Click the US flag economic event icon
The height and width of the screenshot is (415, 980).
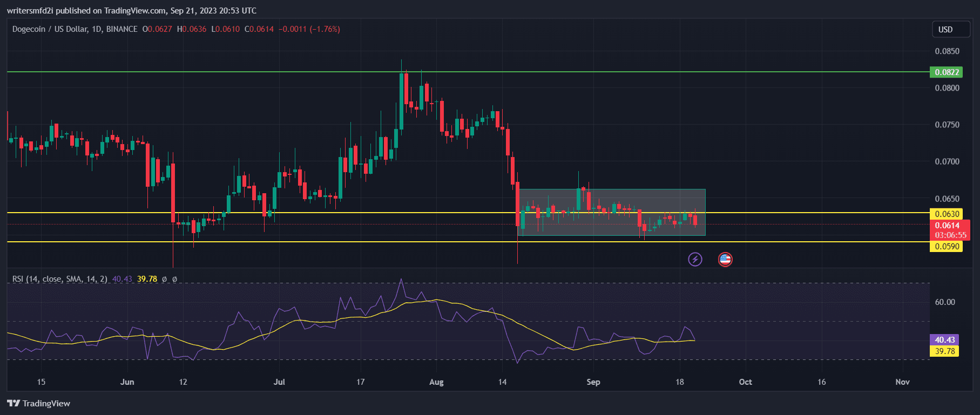(x=725, y=260)
